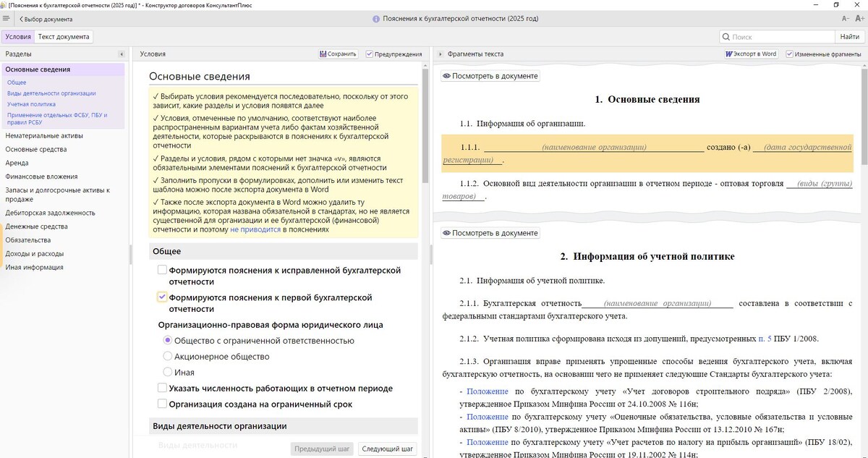This screenshot has height=458, width=868.
Task: Select Денежные средства section
Action: [x=36, y=226]
